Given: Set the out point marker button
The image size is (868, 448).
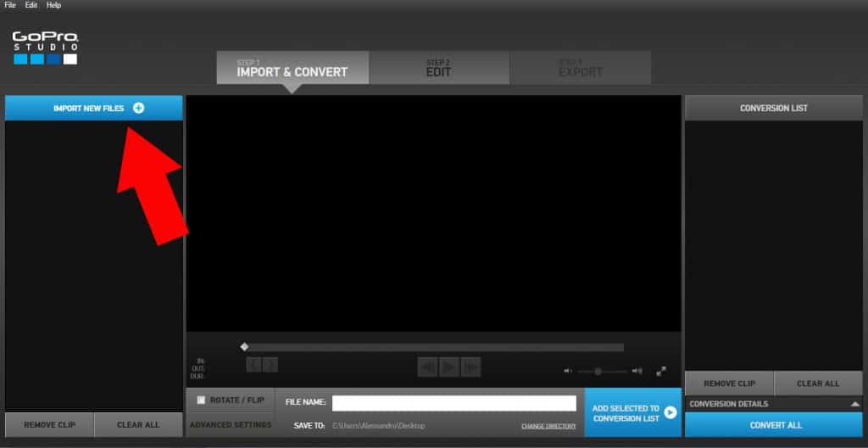Looking at the screenshot, I should (270, 365).
